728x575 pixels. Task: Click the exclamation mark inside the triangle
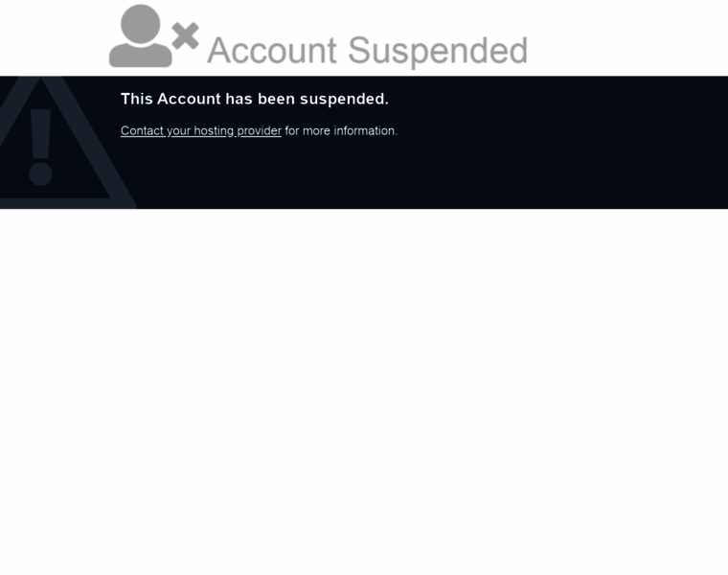click(40, 148)
